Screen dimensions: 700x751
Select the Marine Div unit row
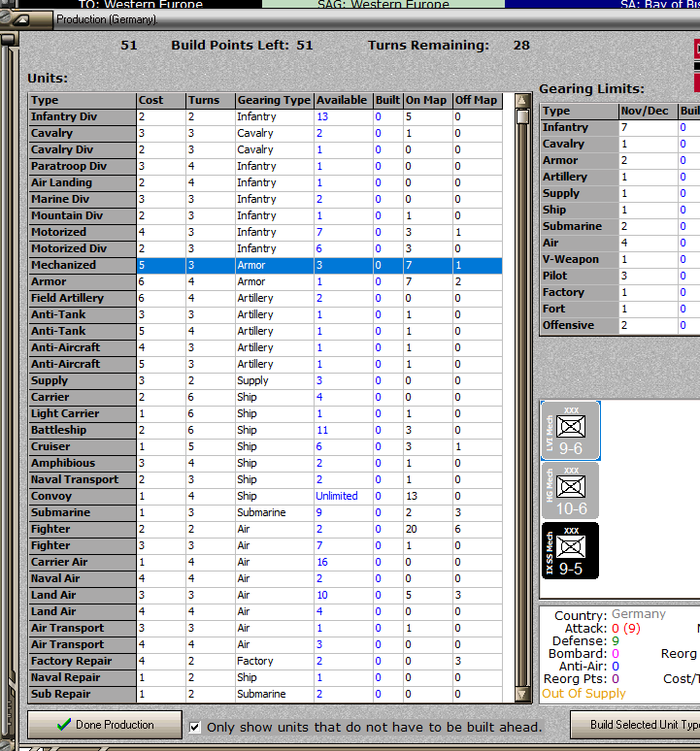pos(265,199)
